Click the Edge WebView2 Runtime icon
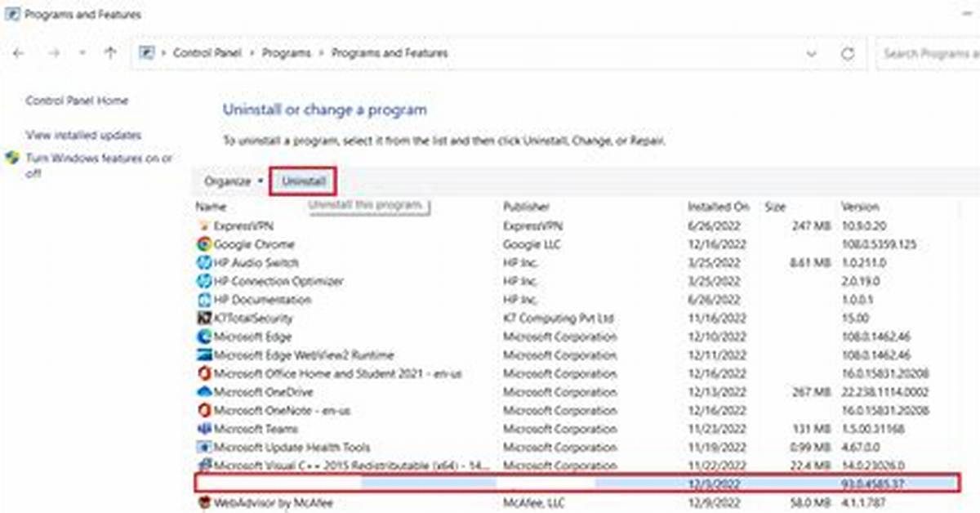 click(204, 355)
